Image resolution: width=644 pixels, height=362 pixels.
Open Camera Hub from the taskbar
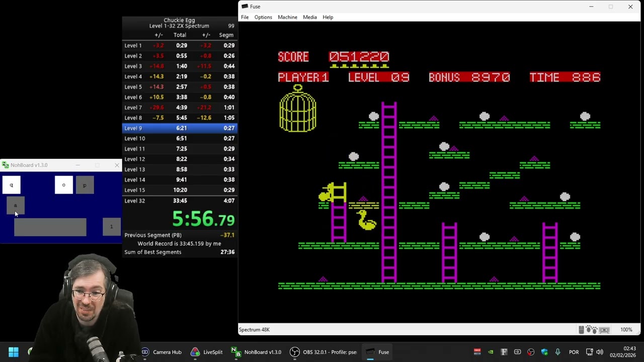coord(161,352)
